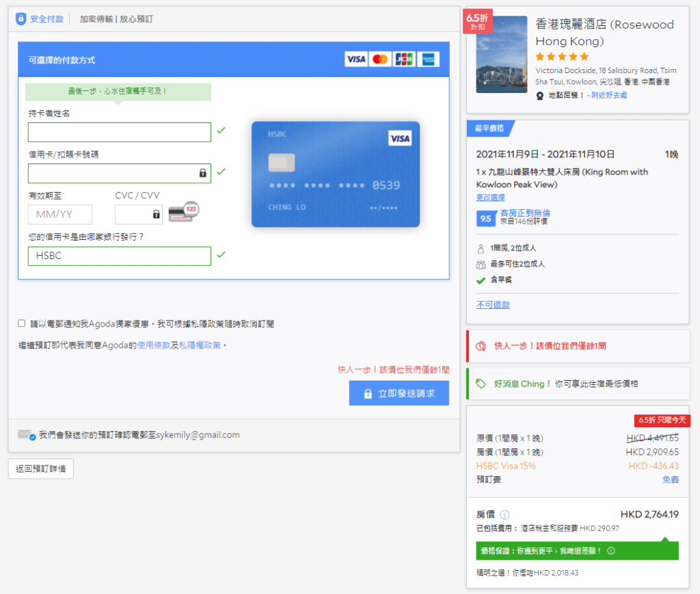Click the cardholder name input field
This screenshot has width=700, height=594.
(x=120, y=133)
